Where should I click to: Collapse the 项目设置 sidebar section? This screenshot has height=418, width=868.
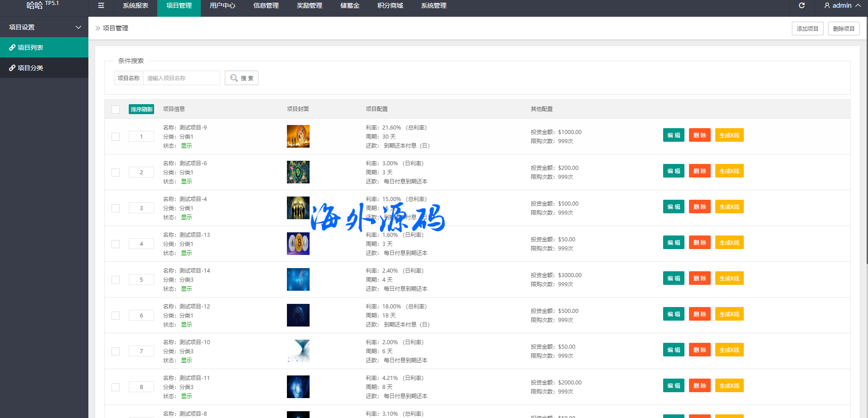point(78,27)
